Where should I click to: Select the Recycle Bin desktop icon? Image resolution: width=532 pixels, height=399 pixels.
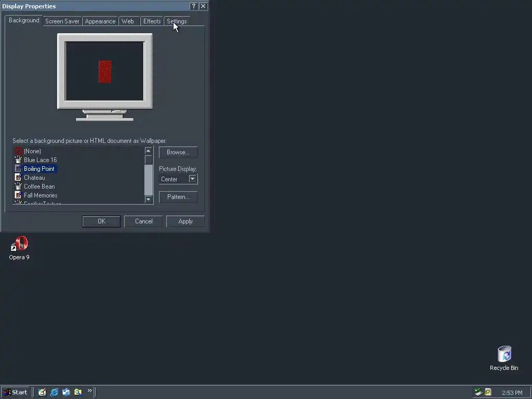coord(504,358)
